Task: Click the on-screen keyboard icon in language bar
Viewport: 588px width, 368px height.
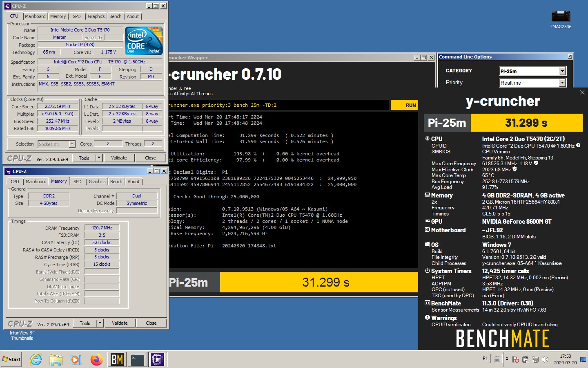Action: point(497,359)
